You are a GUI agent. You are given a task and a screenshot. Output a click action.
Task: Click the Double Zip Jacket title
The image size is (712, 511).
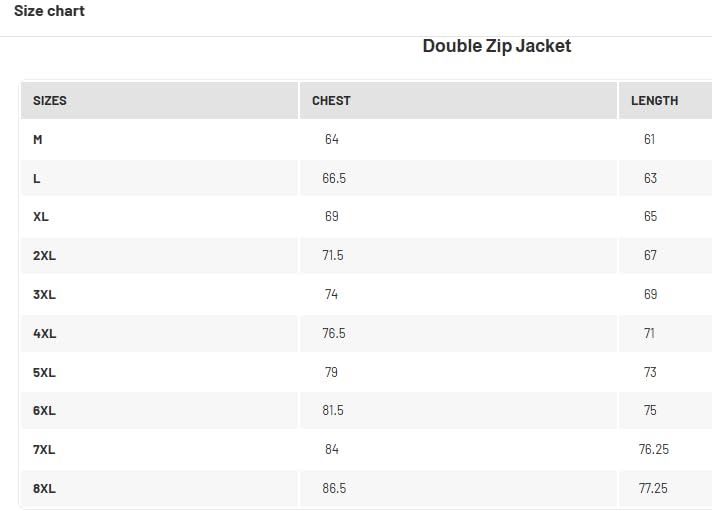[496, 46]
